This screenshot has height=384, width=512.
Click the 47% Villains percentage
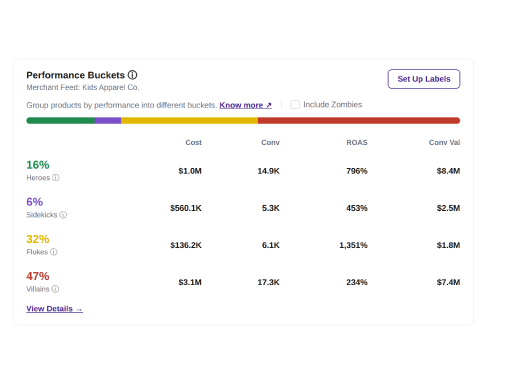pos(38,276)
